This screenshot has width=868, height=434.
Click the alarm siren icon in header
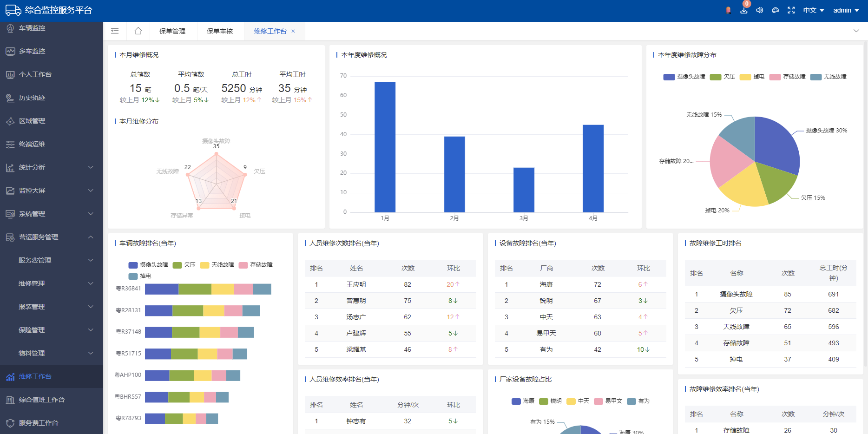[728, 10]
